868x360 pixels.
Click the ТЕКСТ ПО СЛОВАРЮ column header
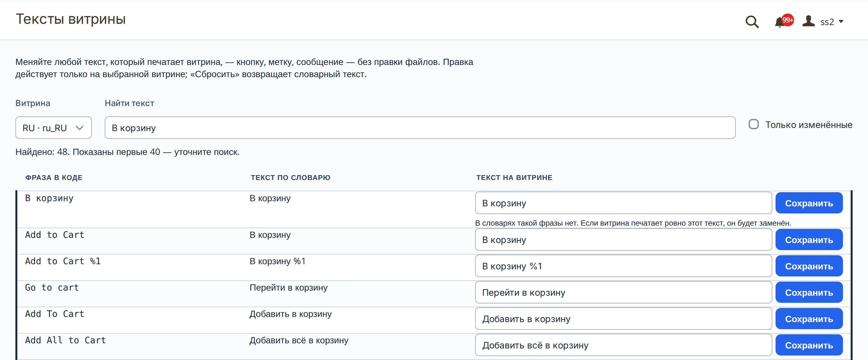[x=291, y=177]
